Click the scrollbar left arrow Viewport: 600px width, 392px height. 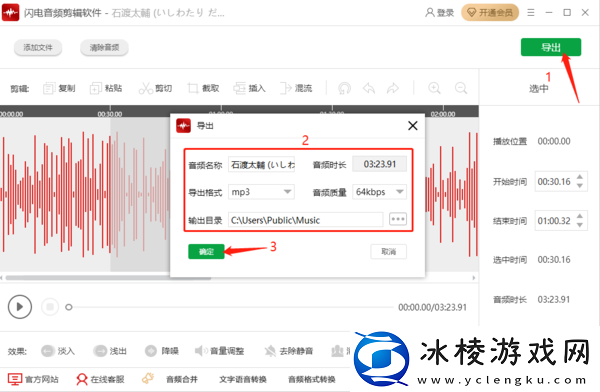point(2,278)
